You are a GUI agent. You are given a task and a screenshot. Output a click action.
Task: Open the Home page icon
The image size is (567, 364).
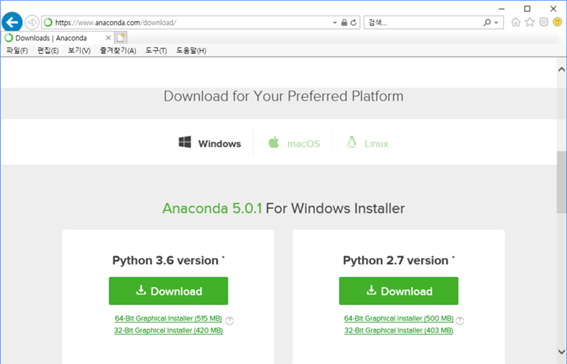pos(516,22)
